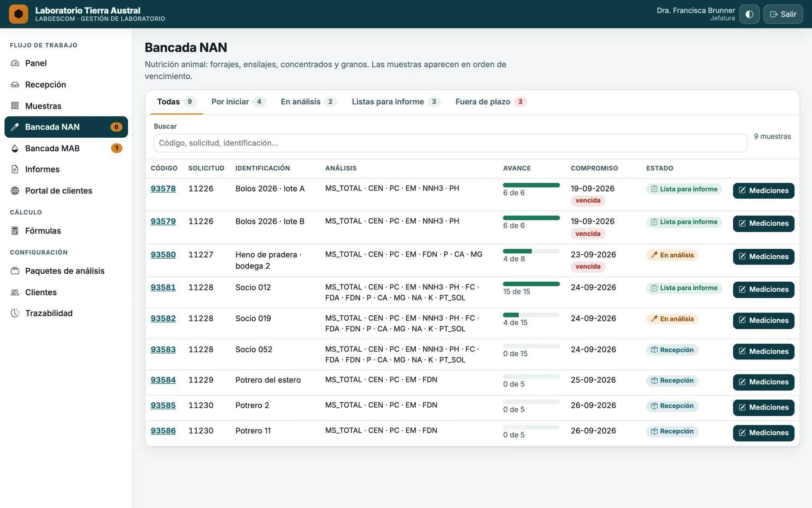This screenshot has width=812, height=508.
Task: Open Mediciones for Socio 012
Action: [763, 289]
